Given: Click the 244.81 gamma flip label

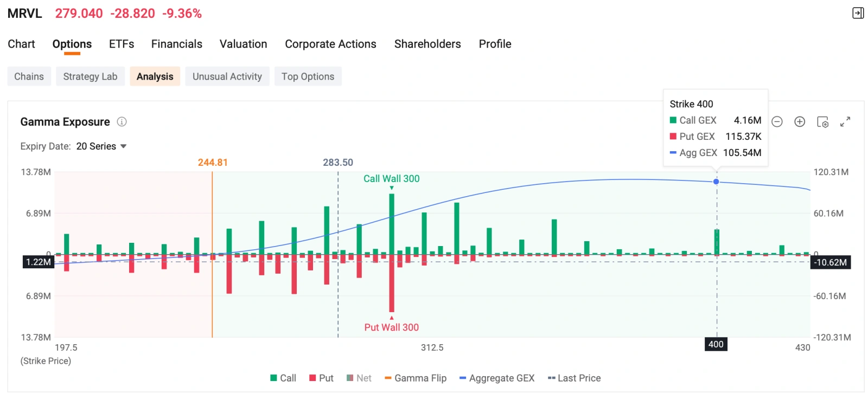Looking at the screenshot, I should click(x=213, y=163).
